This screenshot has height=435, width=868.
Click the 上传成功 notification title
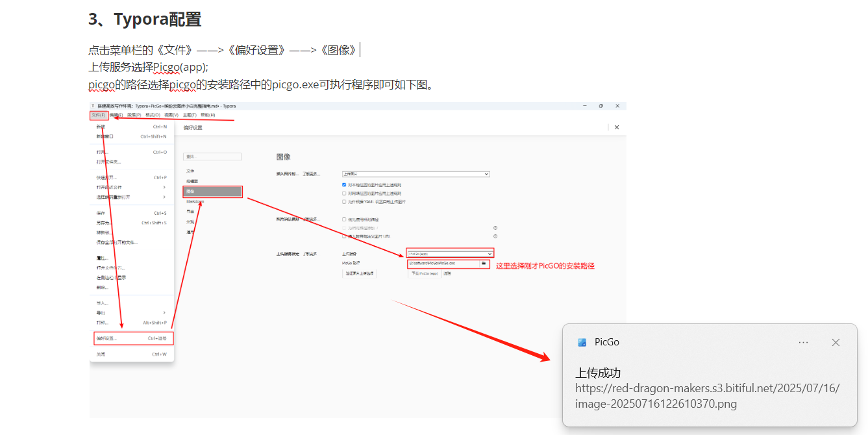coord(598,373)
